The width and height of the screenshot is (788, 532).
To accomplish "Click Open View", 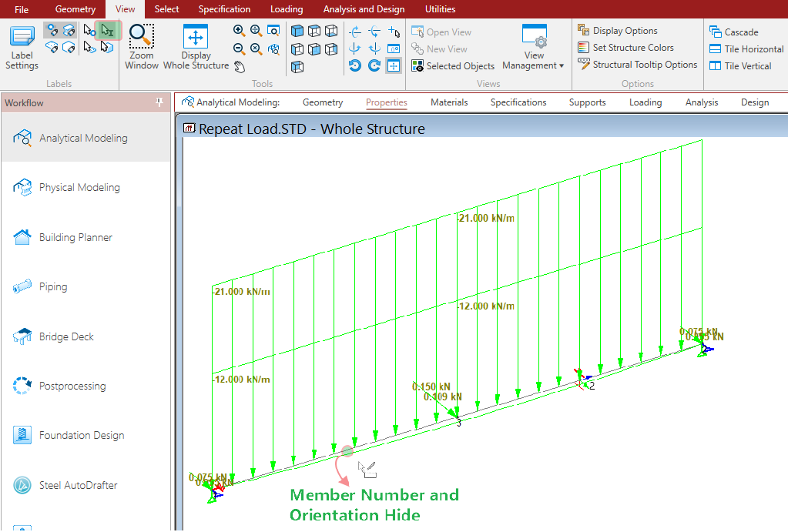I will [441, 32].
